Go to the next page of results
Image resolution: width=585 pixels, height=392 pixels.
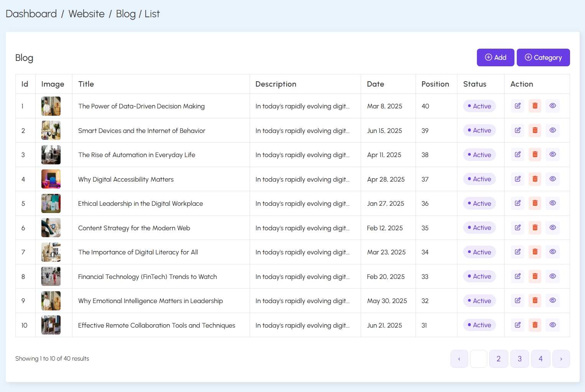[561, 359]
